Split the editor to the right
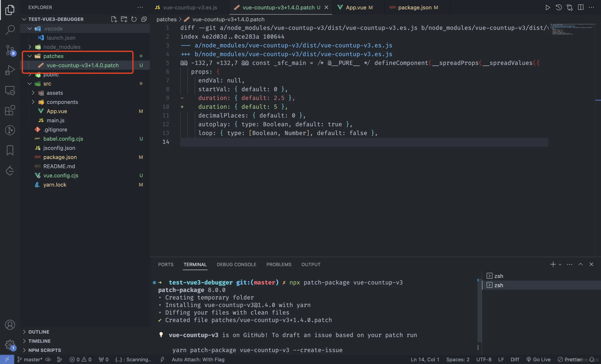The image size is (601, 364). point(581,7)
